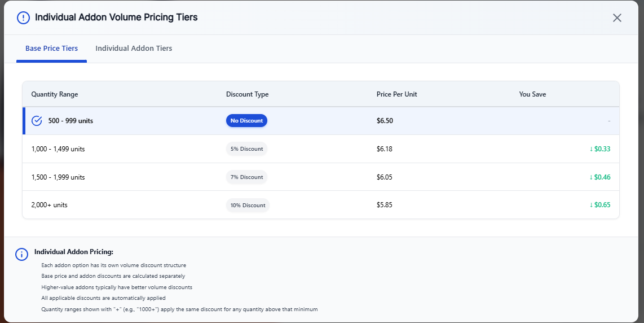644x323 pixels.
Task: Click the Discount Type column header
Action: pos(247,94)
